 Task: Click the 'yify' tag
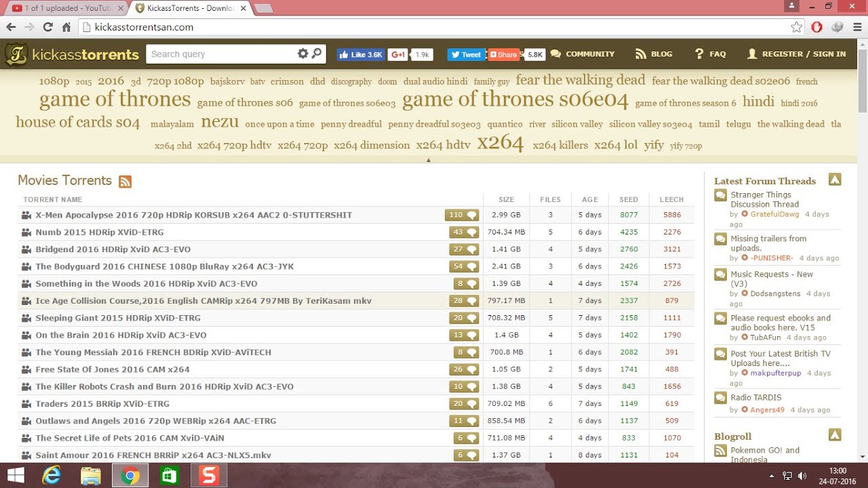coord(654,145)
